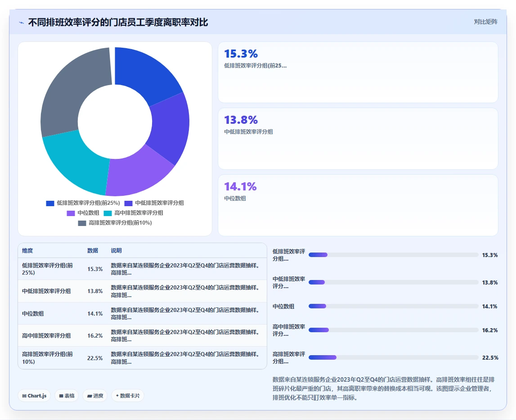Click the 数据 column header
Screen dimensions: 516x420
tap(93, 251)
